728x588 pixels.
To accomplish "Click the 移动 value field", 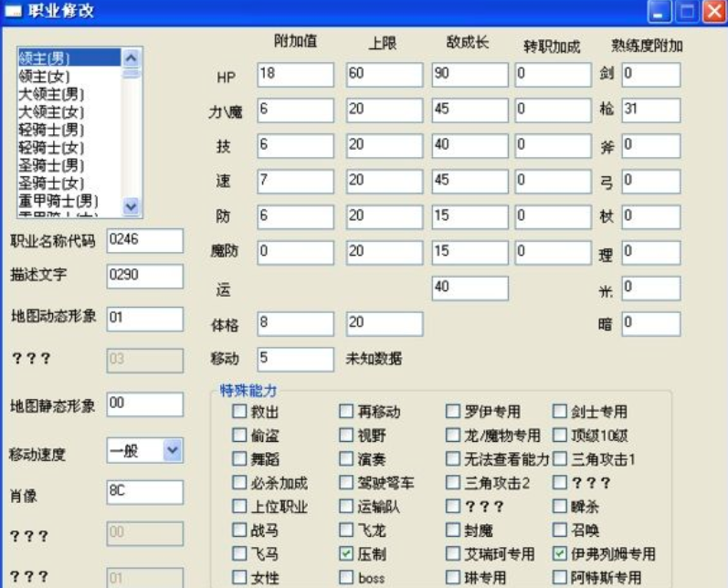I will (295, 359).
